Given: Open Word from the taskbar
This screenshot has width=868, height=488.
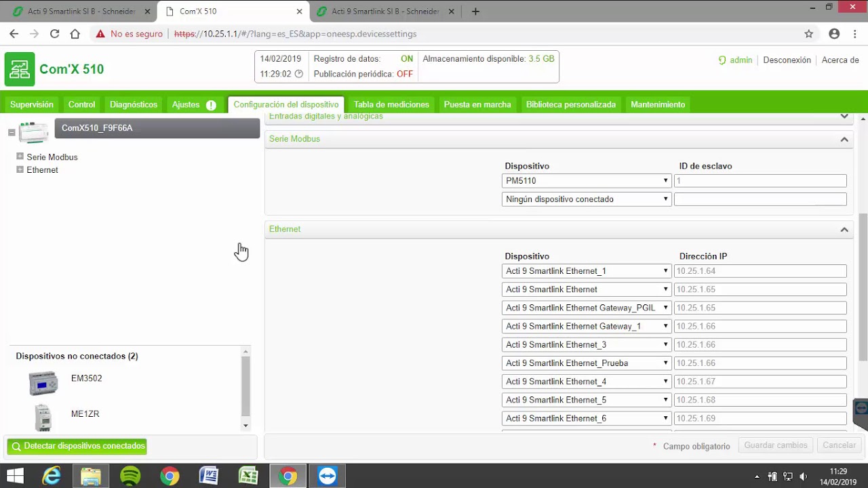Looking at the screenshot, I should pyautogui.click(x=209, y=476).
